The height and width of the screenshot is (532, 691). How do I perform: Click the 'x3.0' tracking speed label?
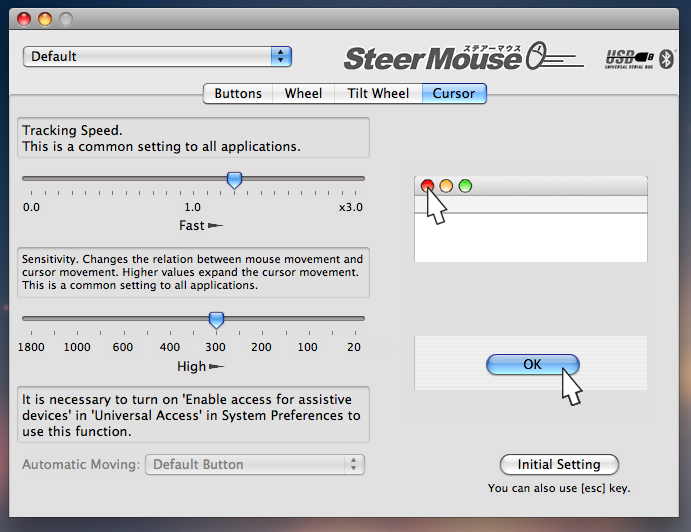pos(351,207)
